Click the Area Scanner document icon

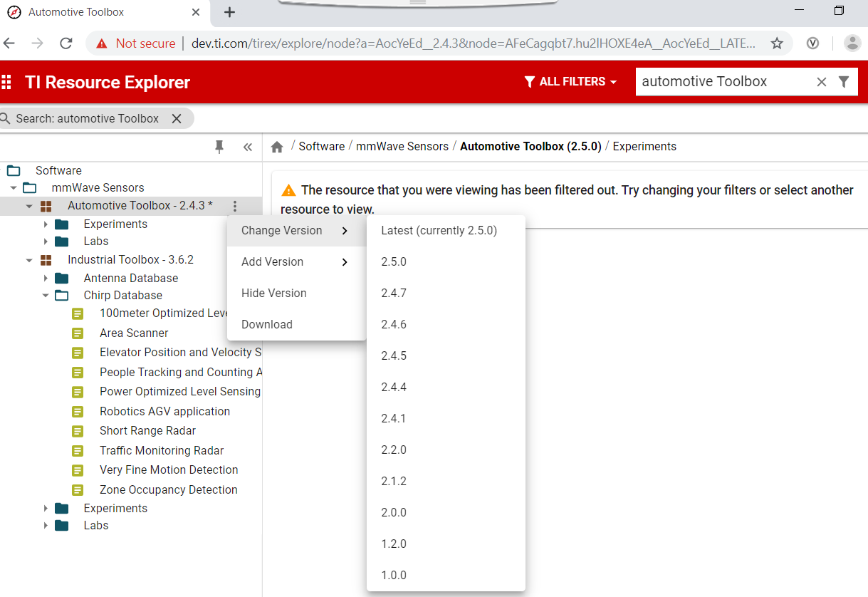(x=78, y=333)
